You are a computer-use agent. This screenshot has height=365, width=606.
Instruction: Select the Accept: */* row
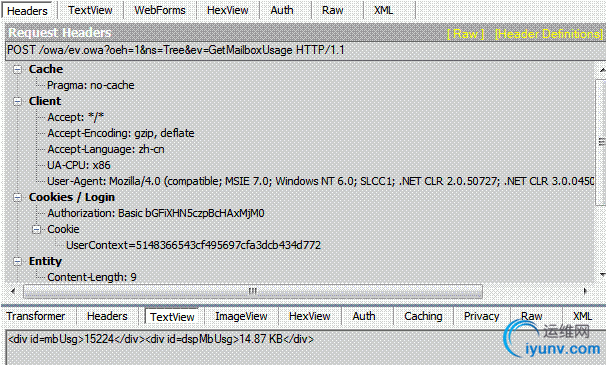point(75,117)
